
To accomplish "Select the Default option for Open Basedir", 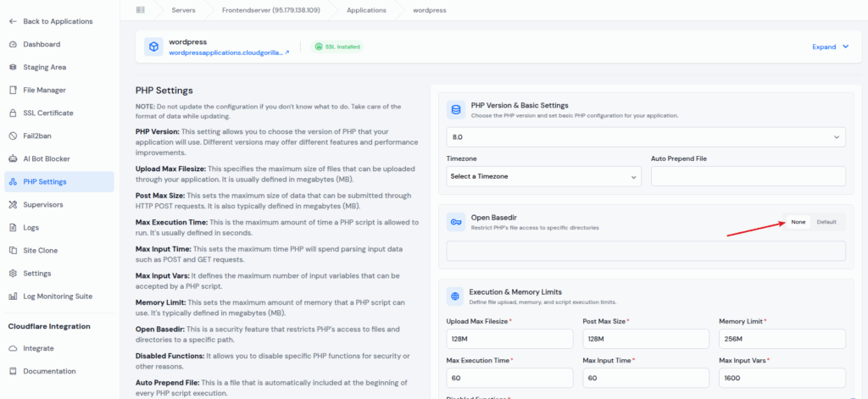I will (x=826, y=222).
